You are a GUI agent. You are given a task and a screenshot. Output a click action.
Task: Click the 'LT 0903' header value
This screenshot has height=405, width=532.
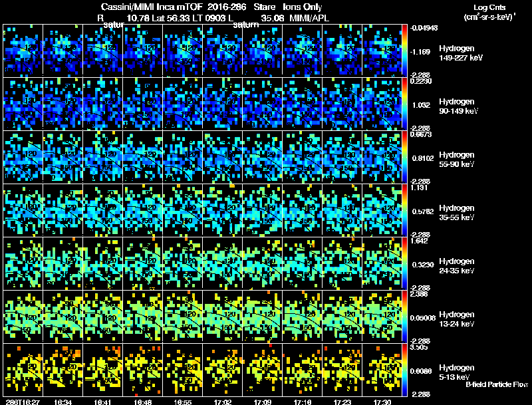pos(209,18)
